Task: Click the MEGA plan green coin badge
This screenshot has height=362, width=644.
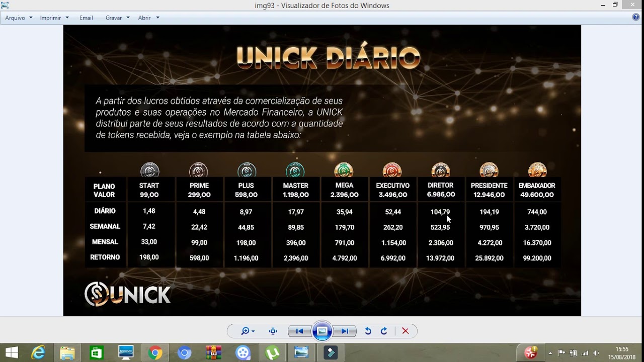Action: [344, 170]
